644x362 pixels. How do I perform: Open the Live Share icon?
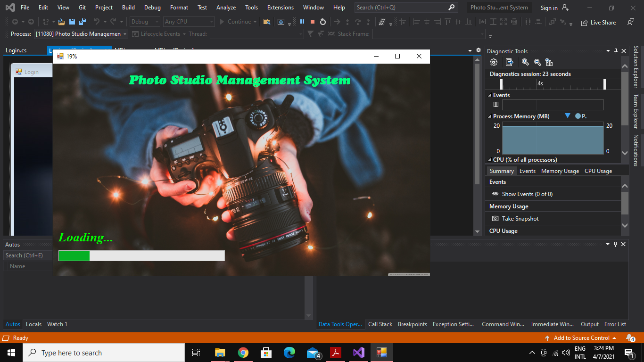click(584, 22)
